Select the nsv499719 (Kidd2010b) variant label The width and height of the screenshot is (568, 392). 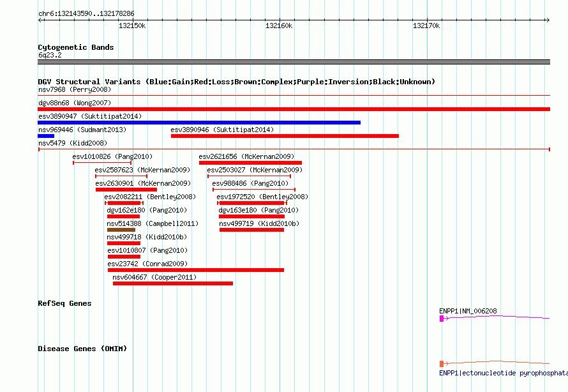tap(259, 223)
